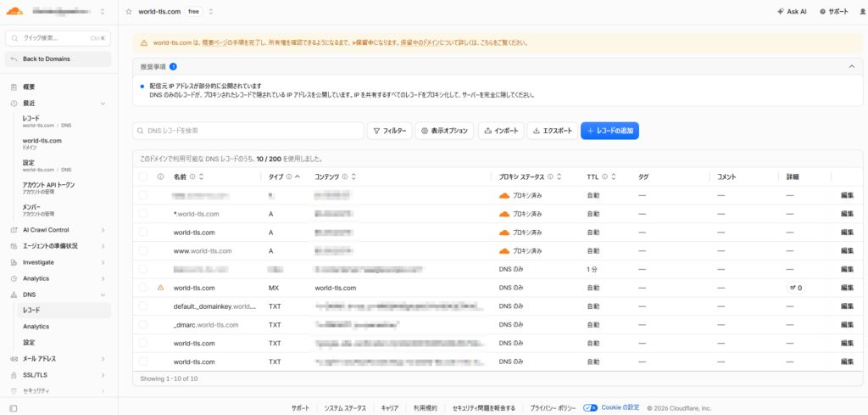This screenshot has width=868, height=415.
Task: Focus the DNS レコードを検索 search field
Action: click(248, 131)
